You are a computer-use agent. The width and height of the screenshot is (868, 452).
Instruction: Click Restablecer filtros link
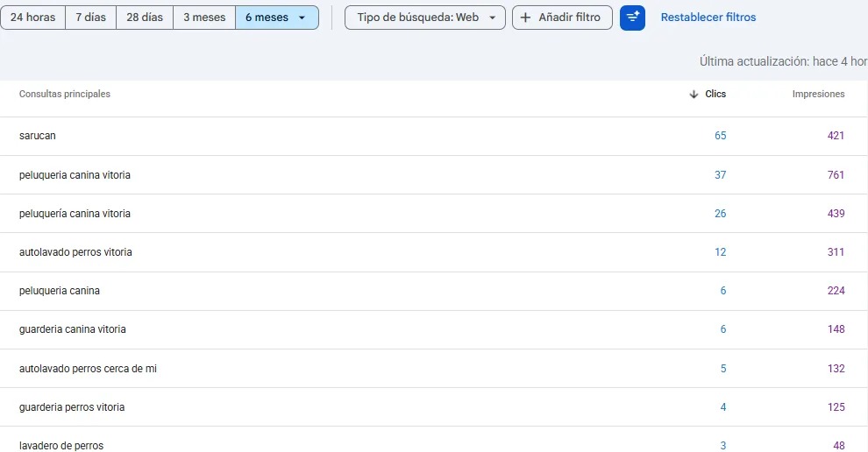point(708,18)
